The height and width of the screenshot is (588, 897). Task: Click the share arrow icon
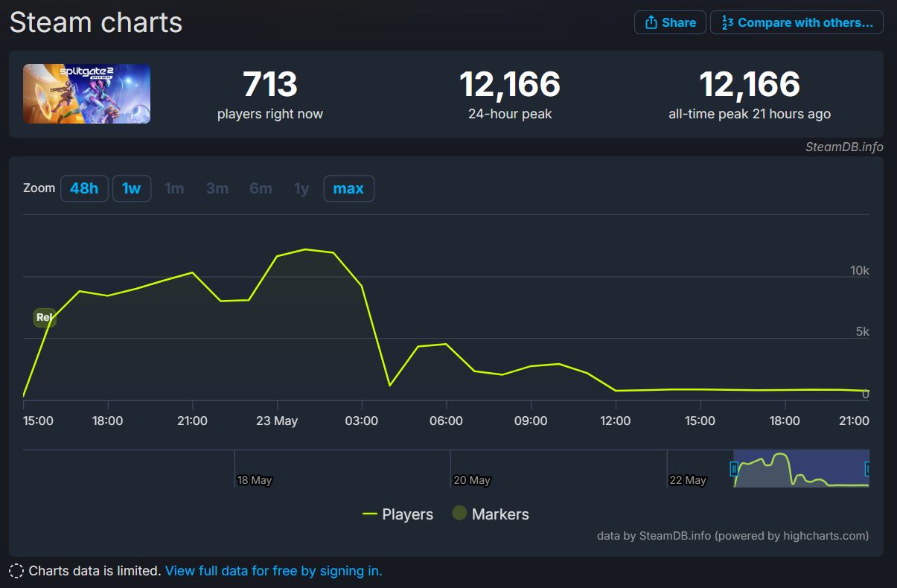pyautogui.click(x=651, y=22)
